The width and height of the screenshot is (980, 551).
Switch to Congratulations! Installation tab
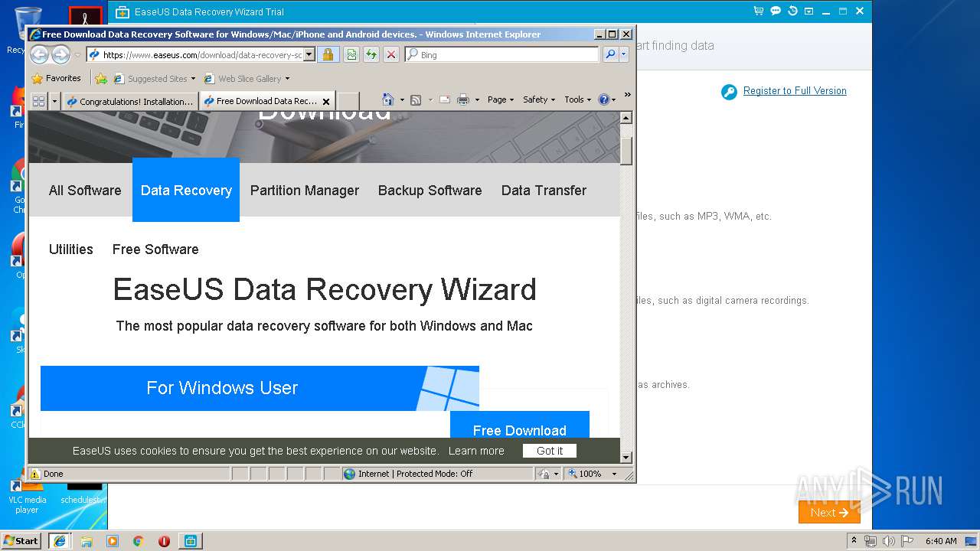130,101
